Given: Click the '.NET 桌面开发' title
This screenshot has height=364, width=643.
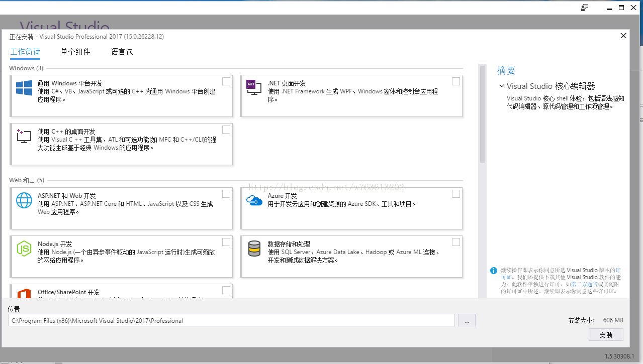Looking at the screenshot, I should click(287, 83).
